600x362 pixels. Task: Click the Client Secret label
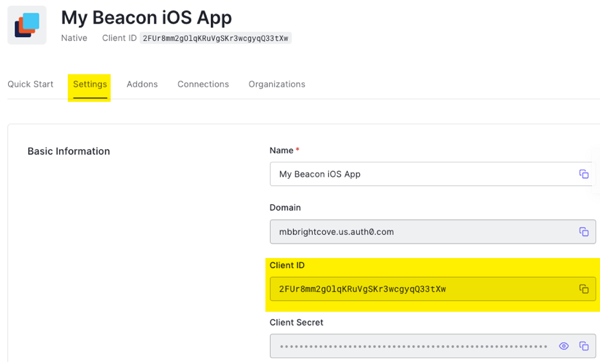coord(296,322)
